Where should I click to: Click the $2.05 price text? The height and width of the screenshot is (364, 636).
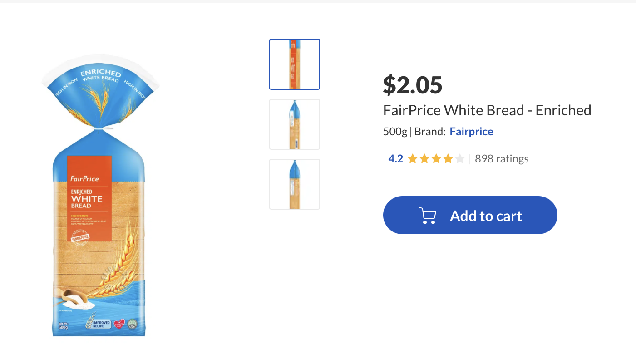413,85
